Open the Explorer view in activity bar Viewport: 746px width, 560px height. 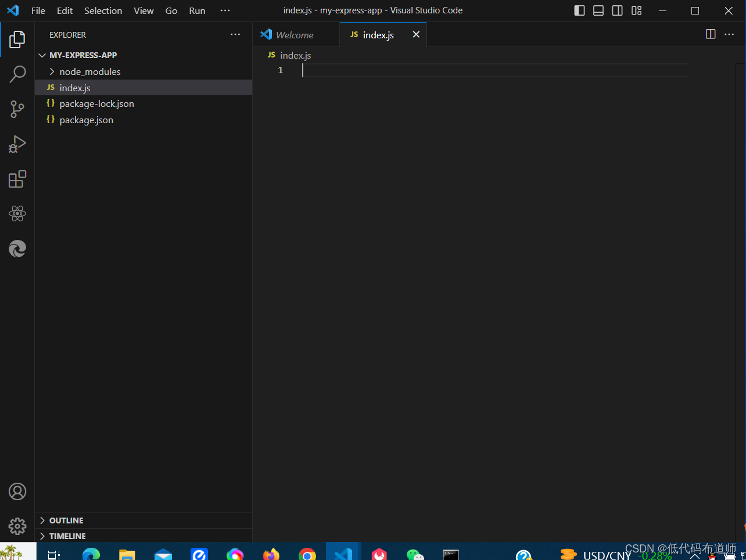[17, 40]
